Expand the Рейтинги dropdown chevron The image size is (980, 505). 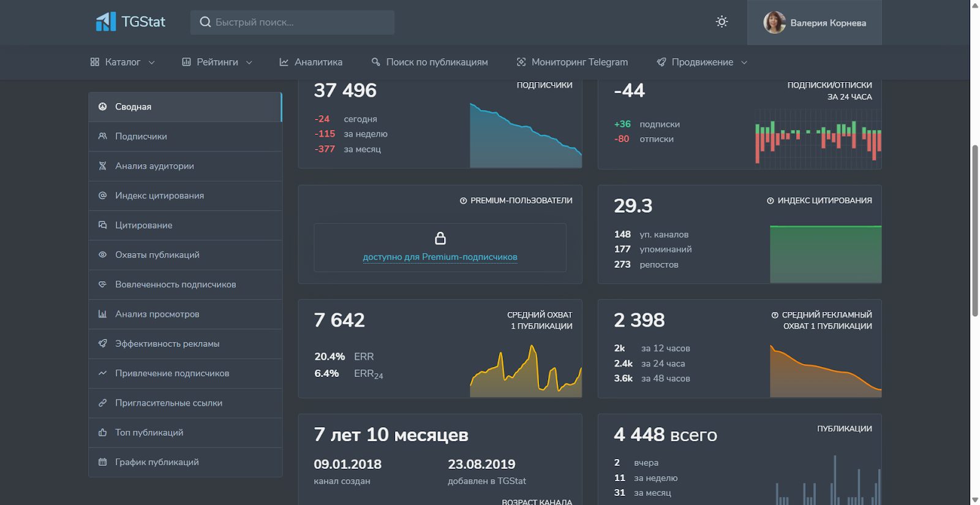[249, 63]
